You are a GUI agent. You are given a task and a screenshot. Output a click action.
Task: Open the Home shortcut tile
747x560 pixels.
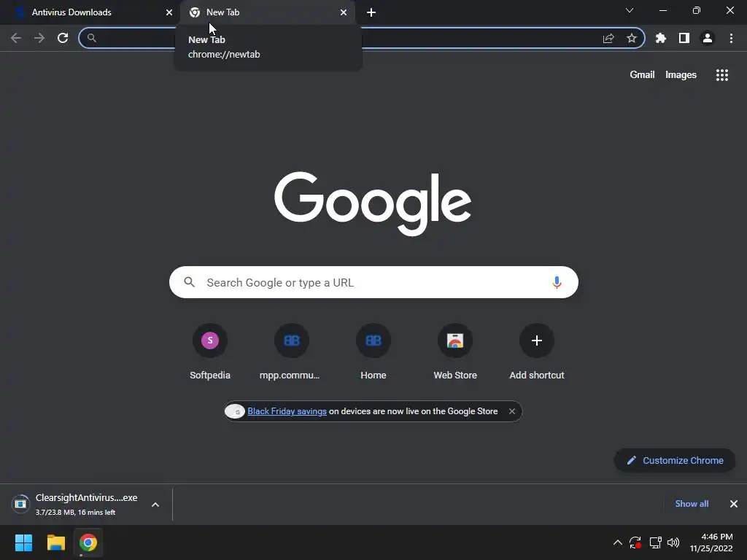coord(373,352)
